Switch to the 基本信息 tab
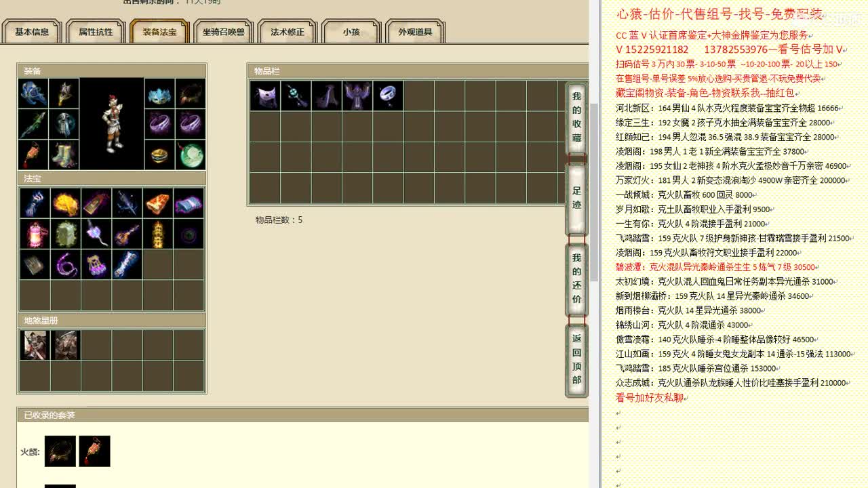The height and width of the screenshot is (488, 868). click(x=32, y=32)
